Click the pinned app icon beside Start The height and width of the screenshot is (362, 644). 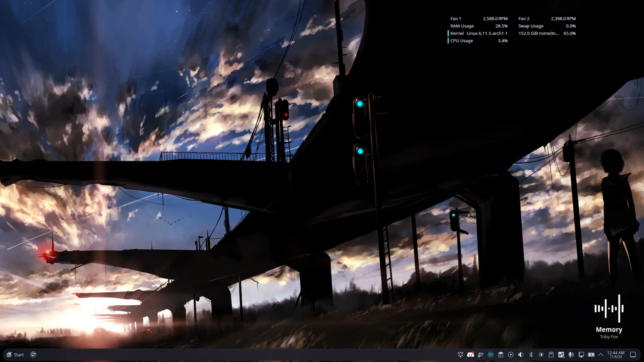[x=33, y=355]
